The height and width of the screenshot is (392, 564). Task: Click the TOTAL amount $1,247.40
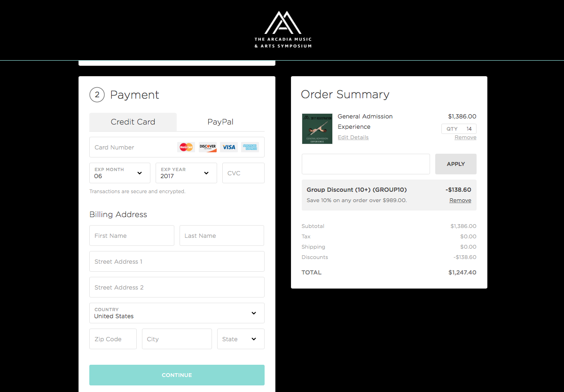(x=462, y=273)
